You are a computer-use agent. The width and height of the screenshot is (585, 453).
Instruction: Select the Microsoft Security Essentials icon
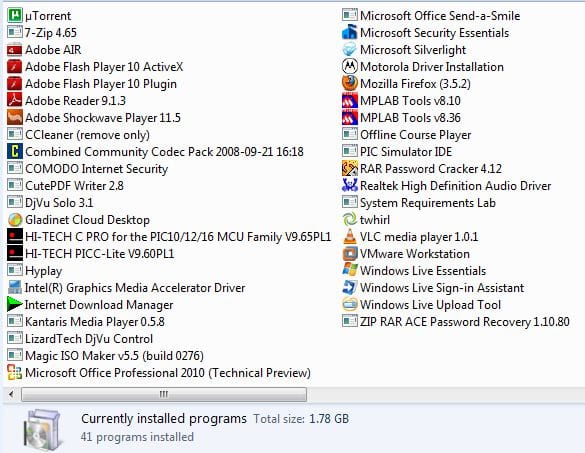(x=350, y=33)
